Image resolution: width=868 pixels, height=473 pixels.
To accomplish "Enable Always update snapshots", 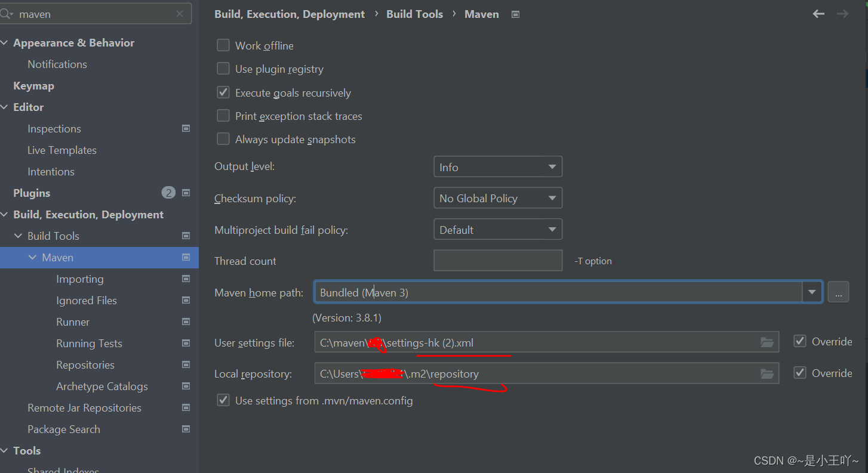I will 223,139.
